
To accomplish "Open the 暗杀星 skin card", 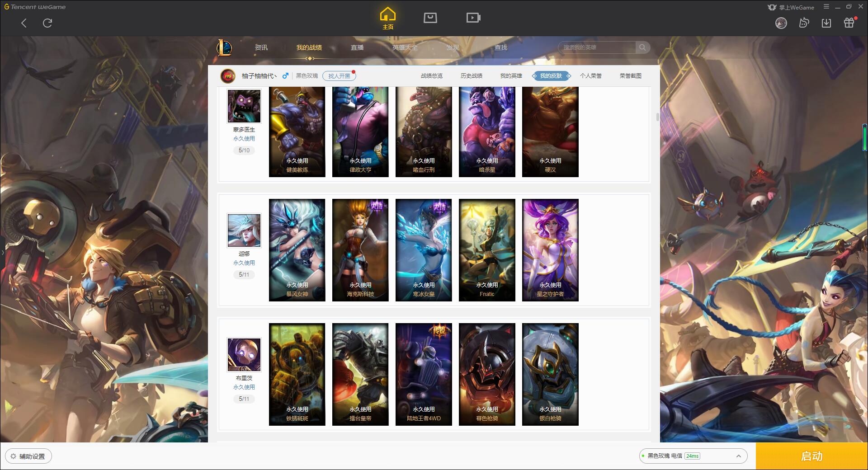I will click(x=487, y=132).
